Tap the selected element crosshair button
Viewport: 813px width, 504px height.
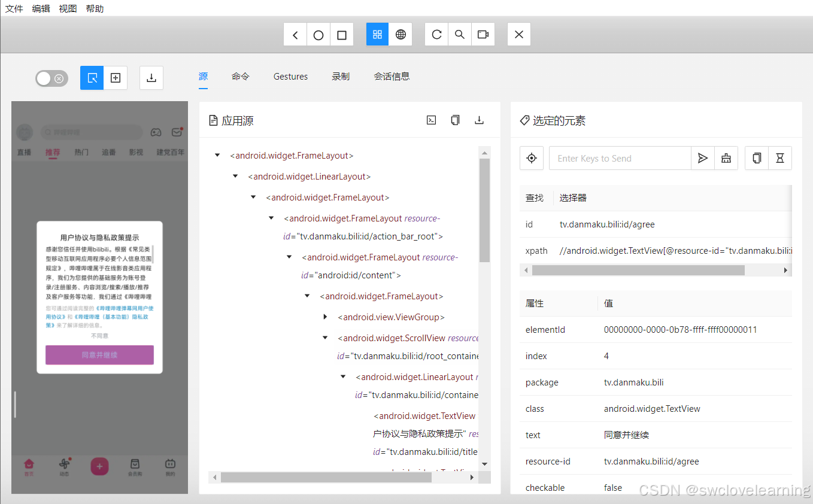click(532, 158)
